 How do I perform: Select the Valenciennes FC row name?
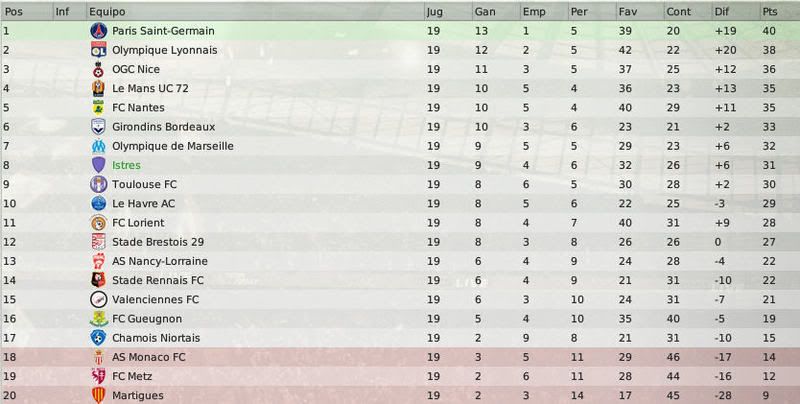point(155,299)
